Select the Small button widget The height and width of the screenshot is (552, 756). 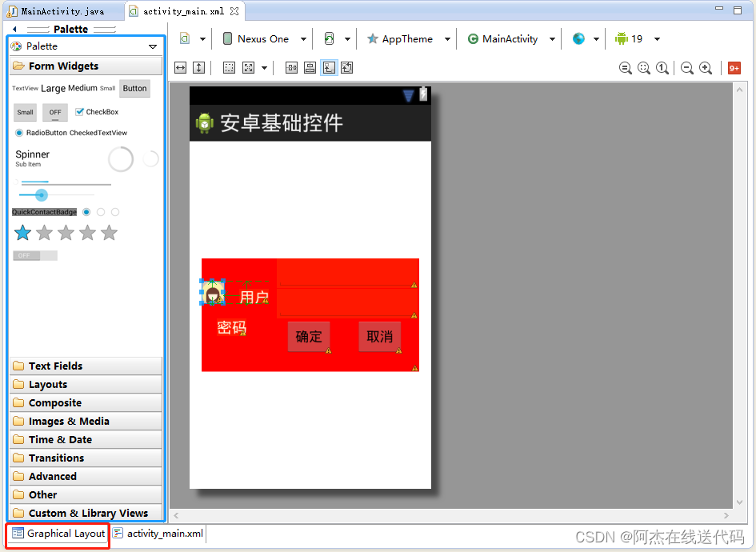click(x=25, y=112)
